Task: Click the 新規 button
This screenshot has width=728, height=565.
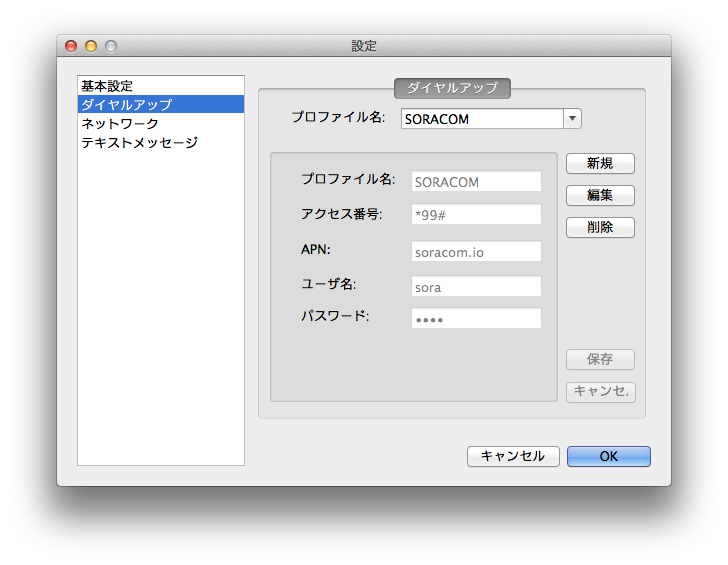Action: pos(600,163)
